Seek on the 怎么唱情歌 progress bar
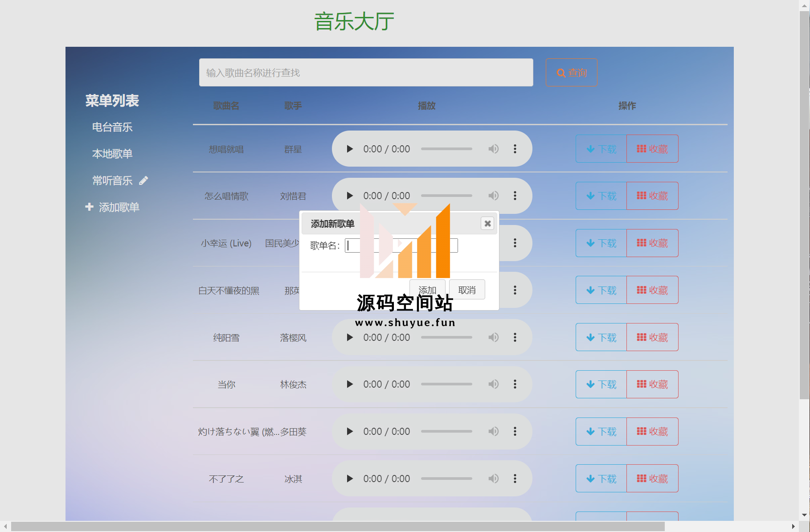 click(446, 196)
